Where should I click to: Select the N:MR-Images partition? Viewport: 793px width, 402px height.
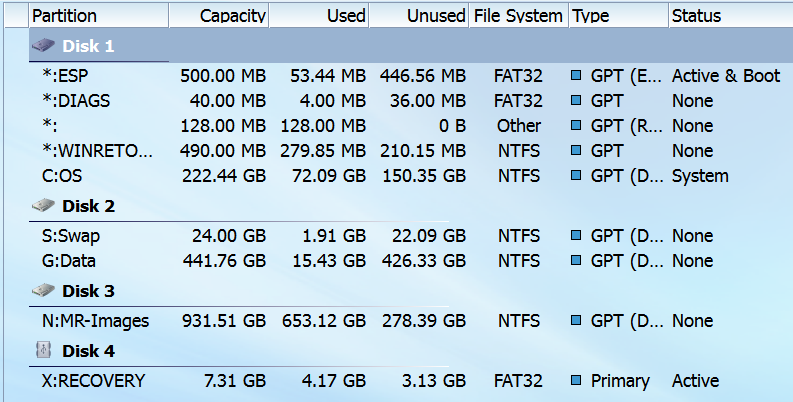click(96, 321)
